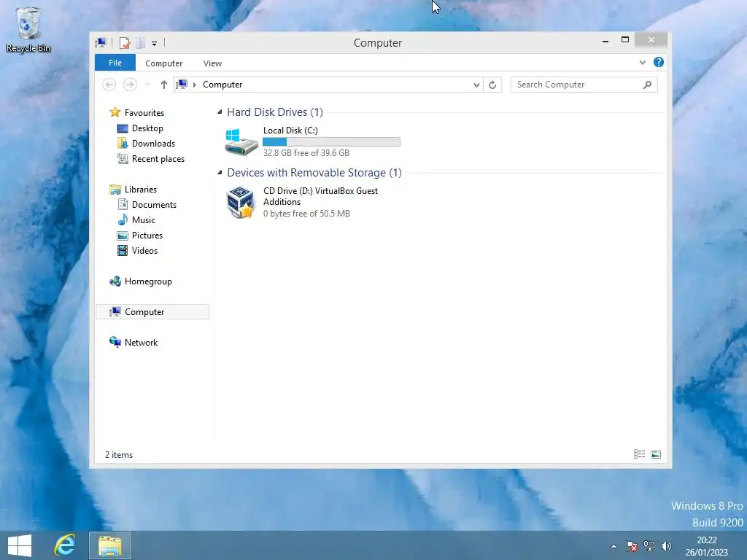This screenshot has width=747, height=560.
Task: Go back using the Back arrow
Action: pos(109,85)
